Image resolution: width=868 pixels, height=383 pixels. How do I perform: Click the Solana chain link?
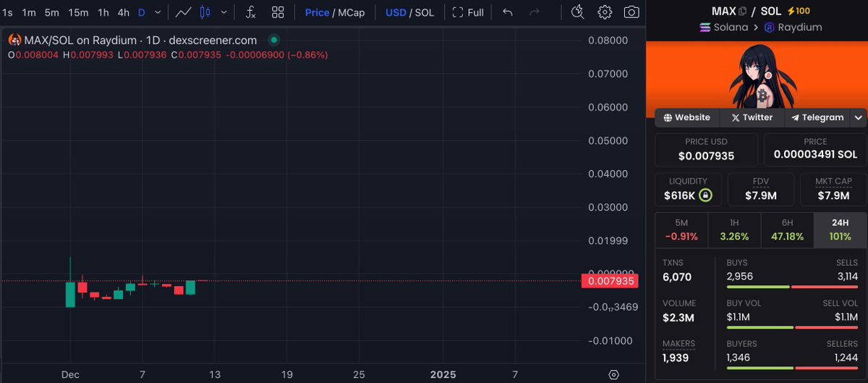724,28
